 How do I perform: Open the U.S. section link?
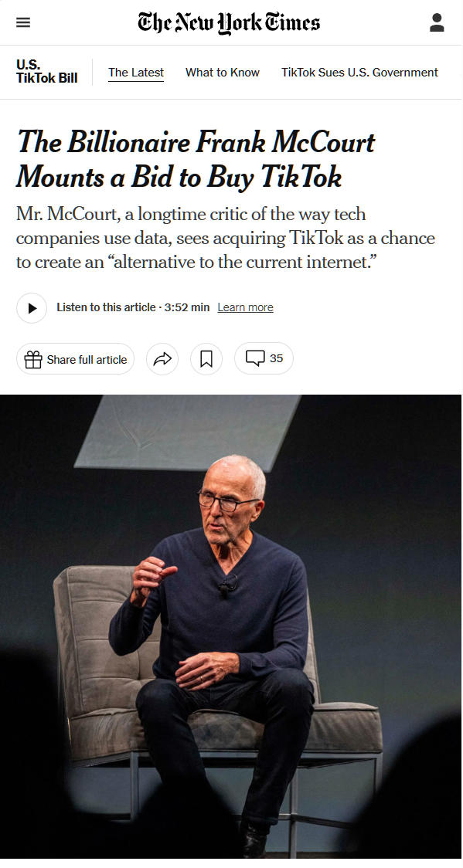click(29, 65)
